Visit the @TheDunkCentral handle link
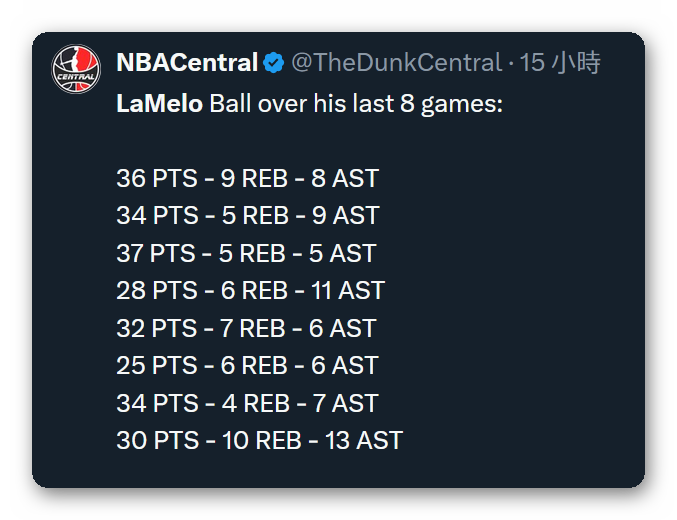677x520 pixels. point(396,63)
